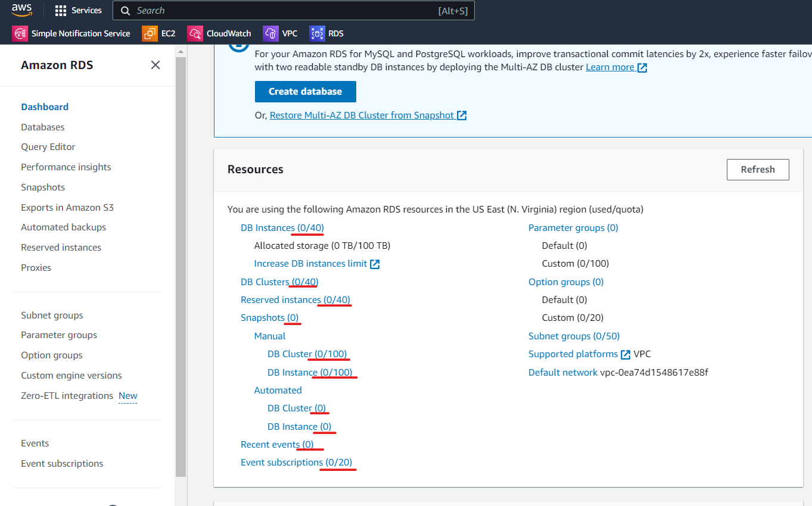This screenshot has width=812, height=506.
Task: Open Parameter groups in the sidebar
Action: click(x=59, y=335)
